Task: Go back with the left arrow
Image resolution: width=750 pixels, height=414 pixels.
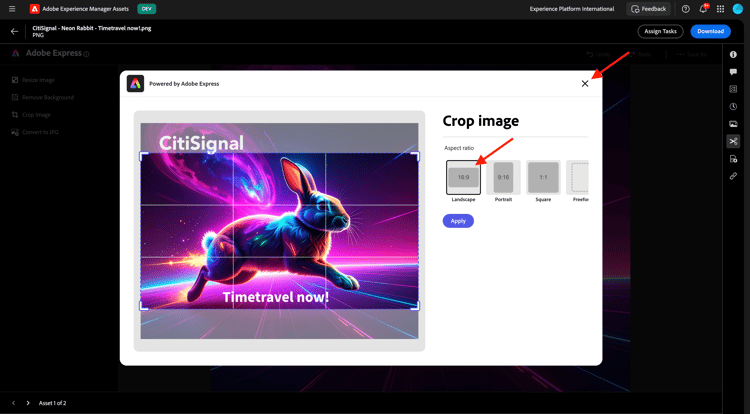Action: coord(14,32)
